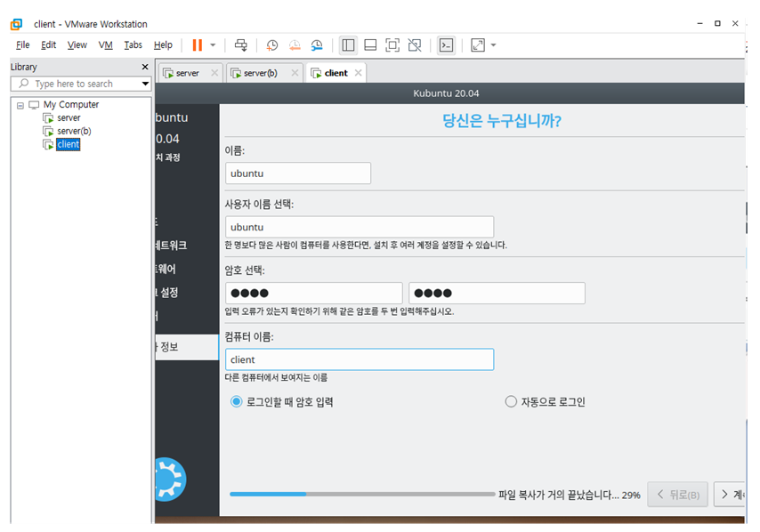Toggle the thumbnail bar icon

[370, 45]
